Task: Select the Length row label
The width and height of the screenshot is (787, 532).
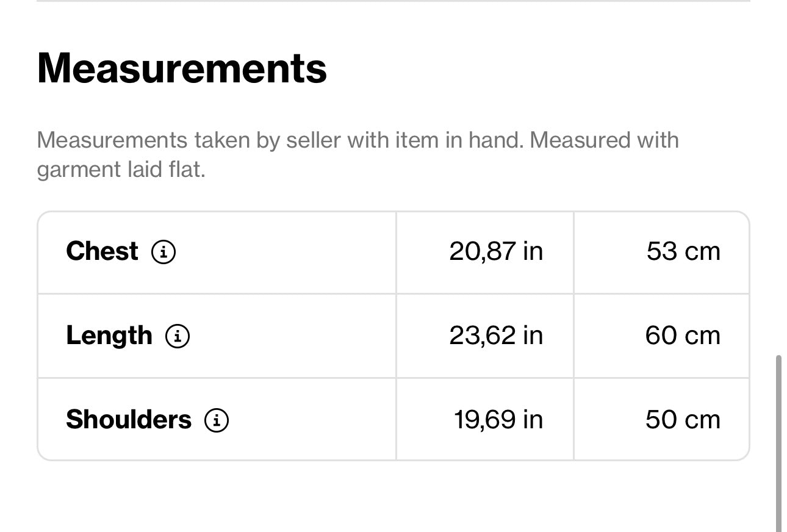Action: coord(109,336)
